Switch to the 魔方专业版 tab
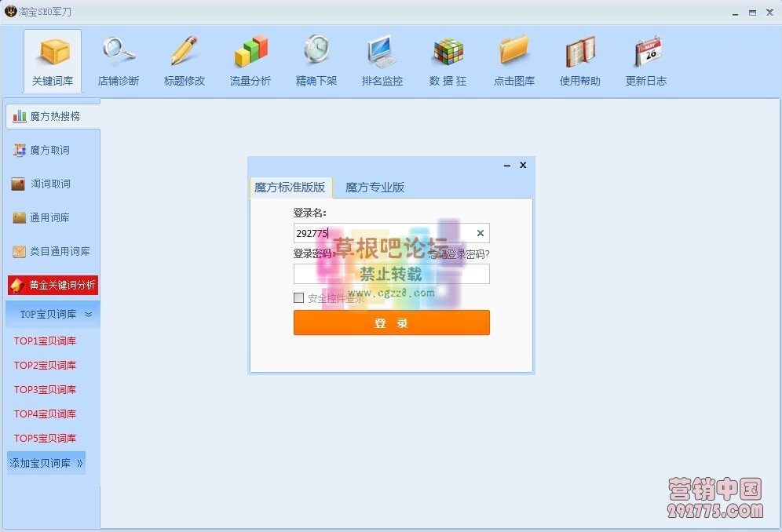 pyautogui.click(x=375, y=187)
